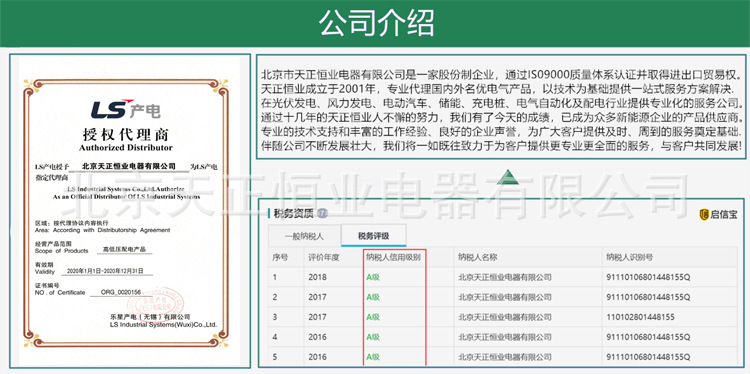Click the A级 rating in row 3
The height and width of the screenshot is (374, 750).
(x=373, y=317)
